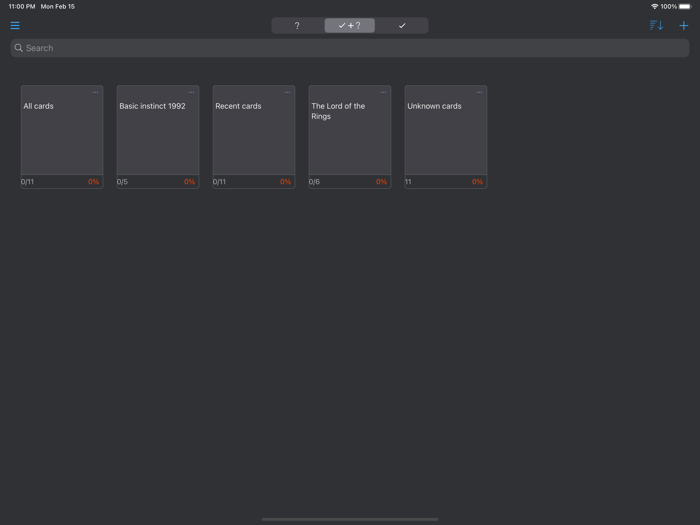Open the Unknown cards deck
Image resolution: width=700 pixels, height=525 pixels.
tap(446, 135)
